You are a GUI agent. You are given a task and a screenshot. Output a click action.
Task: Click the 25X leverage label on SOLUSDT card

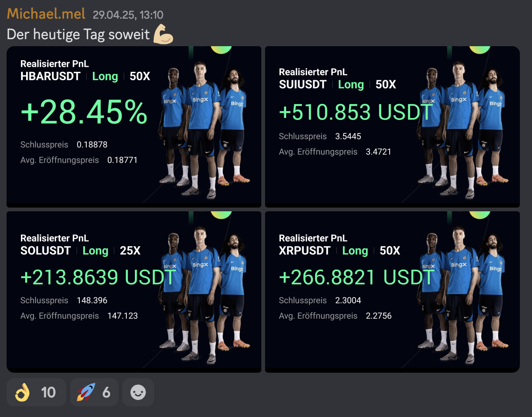(130, 250)
